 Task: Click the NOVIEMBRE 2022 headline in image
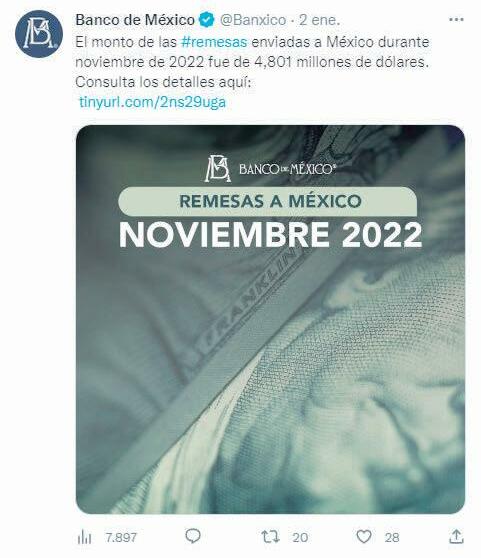pos(270,235)
